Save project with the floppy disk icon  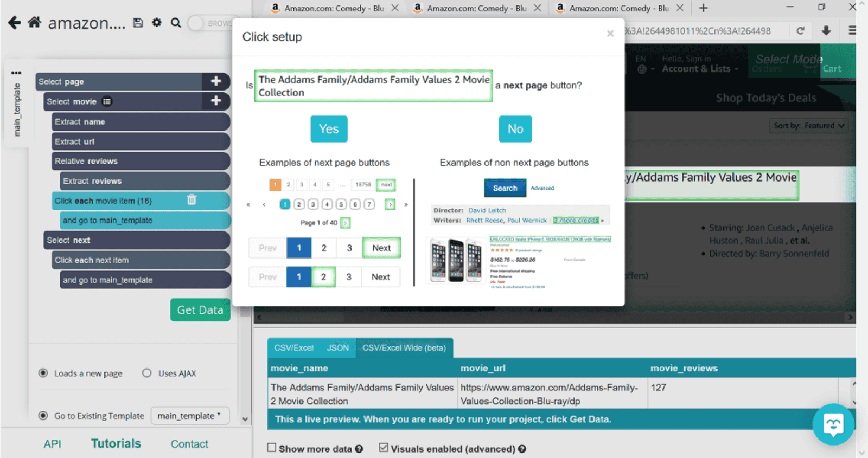138,23
